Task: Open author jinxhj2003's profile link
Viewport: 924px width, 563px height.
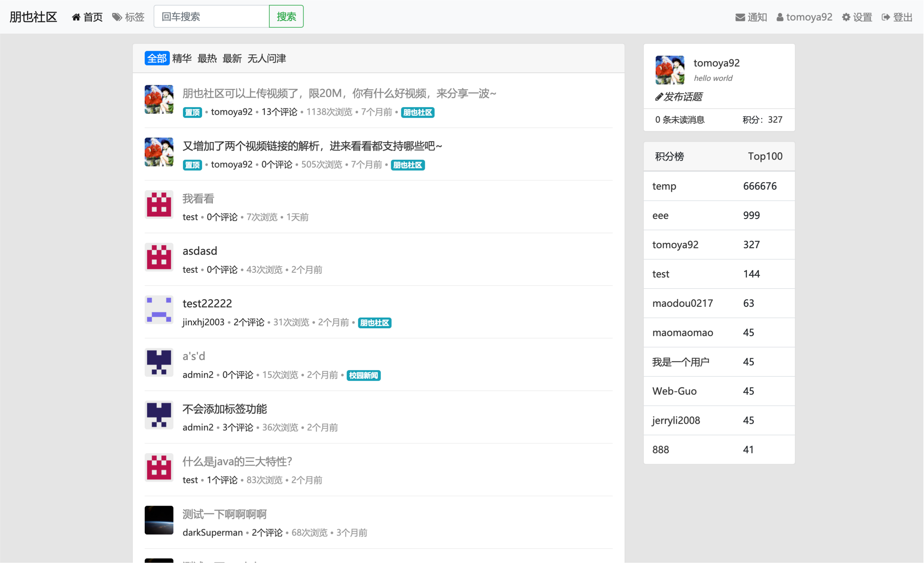Action: coord(203,322)
